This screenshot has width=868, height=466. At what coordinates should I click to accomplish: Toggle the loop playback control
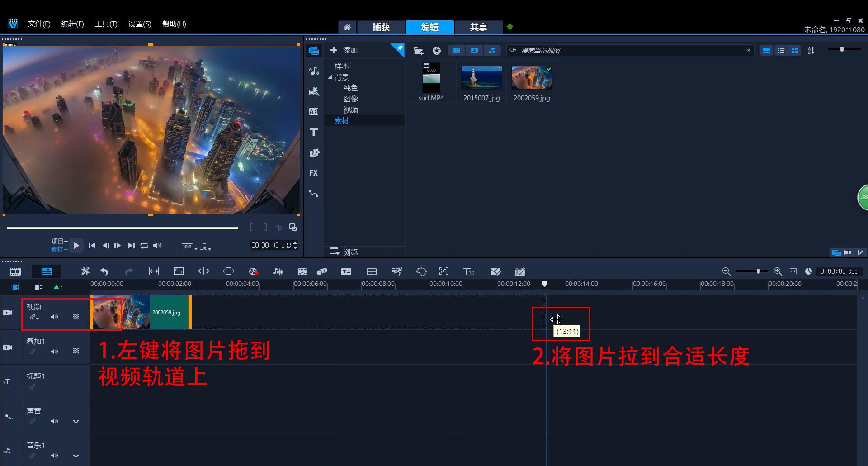click(144, 245)
